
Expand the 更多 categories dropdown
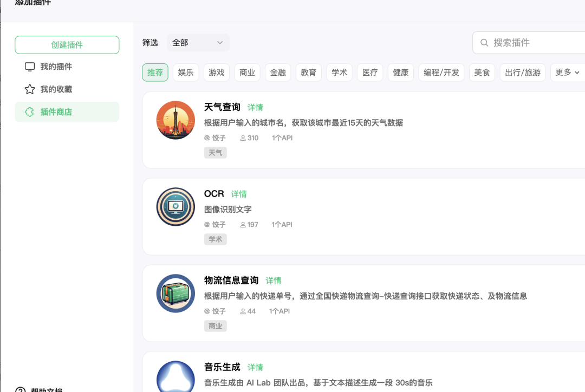[x=568, y=73]
